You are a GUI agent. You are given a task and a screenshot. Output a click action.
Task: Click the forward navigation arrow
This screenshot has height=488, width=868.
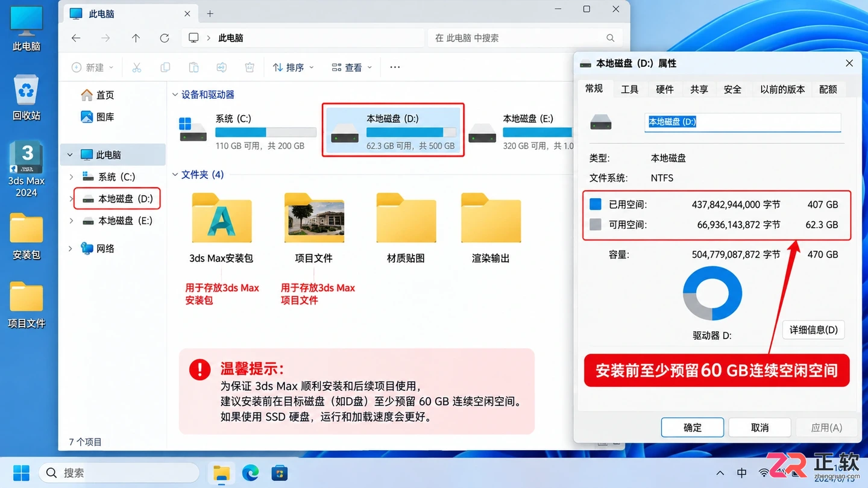click(105, 38)
